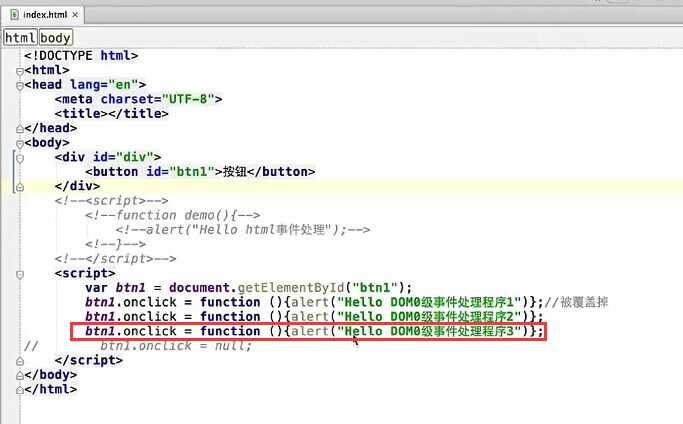Click the commented btn1.onclick = null line
This screenshot has height=424, width=683.
176,346
